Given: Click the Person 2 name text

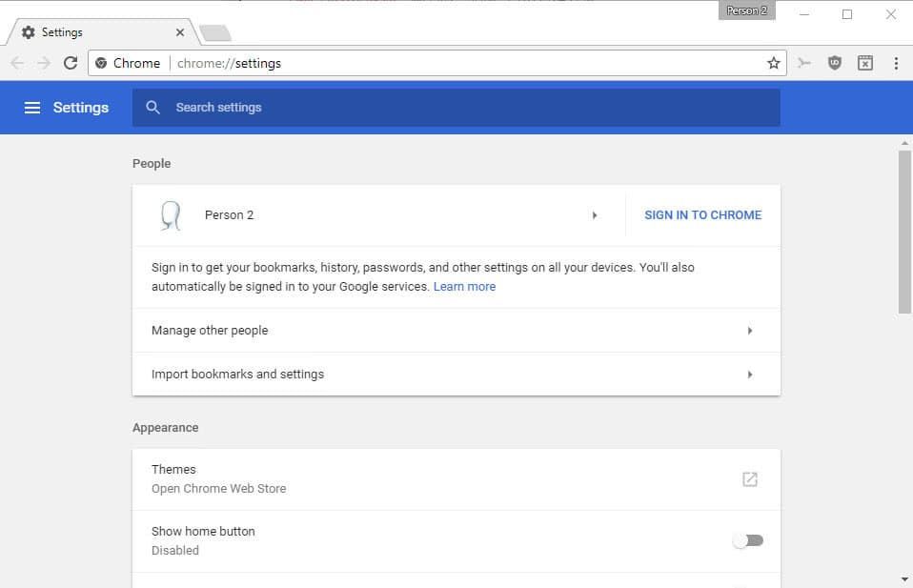Looking at the screenshot, I should (x=230, y=214).
